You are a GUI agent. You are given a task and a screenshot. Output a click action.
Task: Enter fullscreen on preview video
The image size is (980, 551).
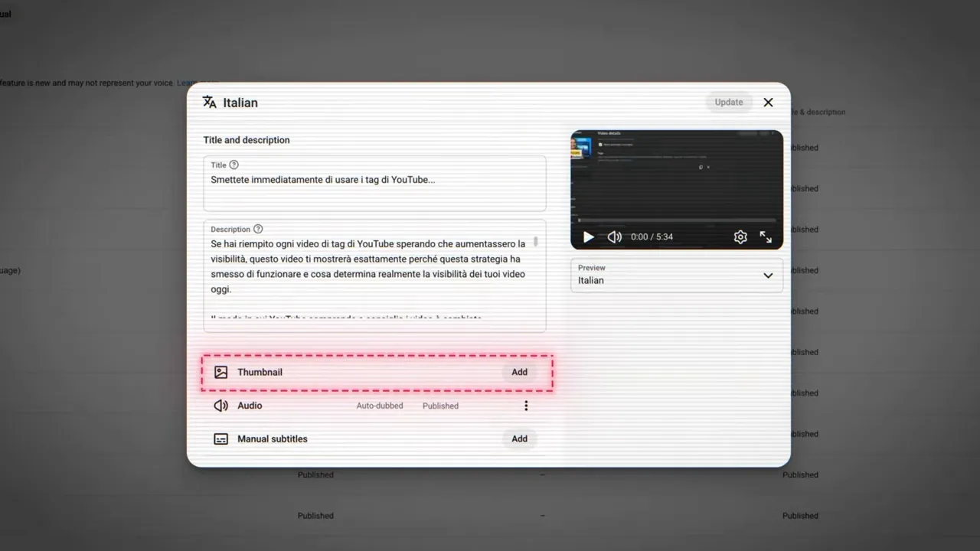point(766,237)
